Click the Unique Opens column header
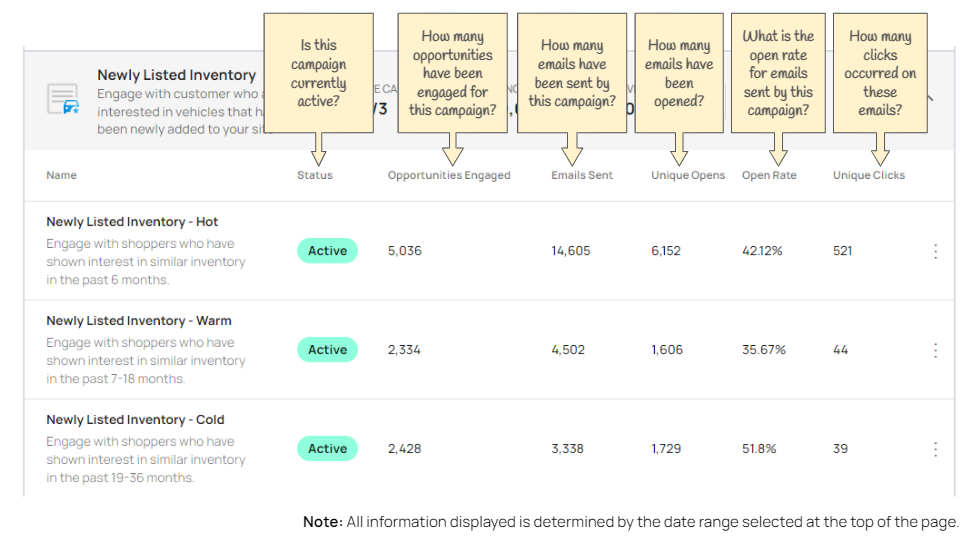 [688, 175]
